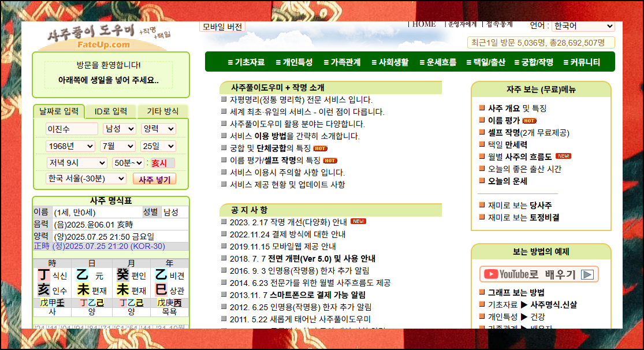Open 사주 개요 및 특징 link
The height and width of the screenshot is (350, 644).
point(517,109)
